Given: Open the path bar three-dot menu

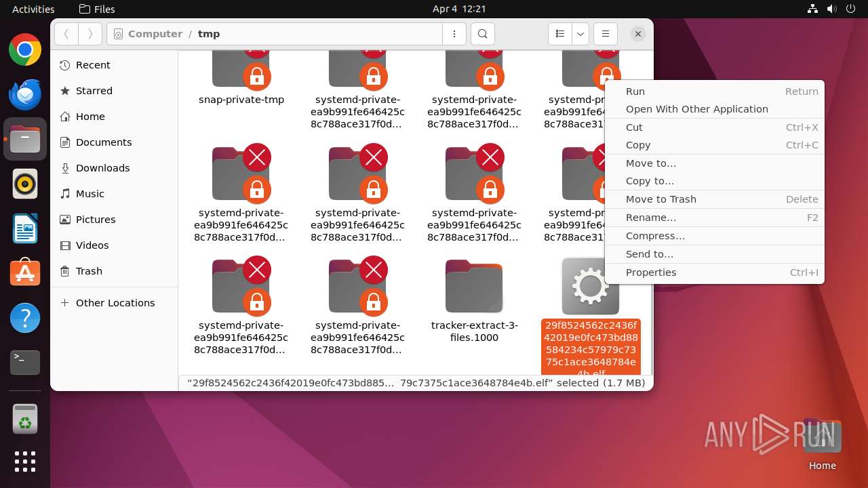Looking at the screenshot, I should coord(454,34).
